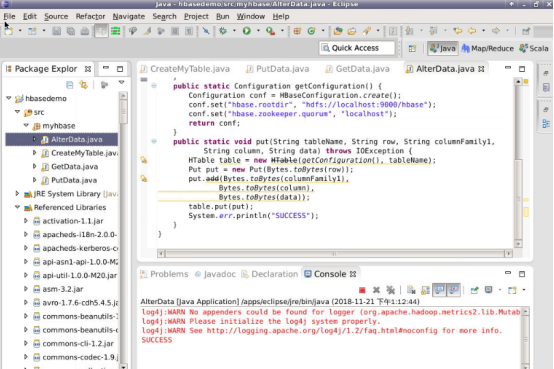
Task: Click the Forward navigation arrow
Action: pyautogui.click(x=496, y=31)
